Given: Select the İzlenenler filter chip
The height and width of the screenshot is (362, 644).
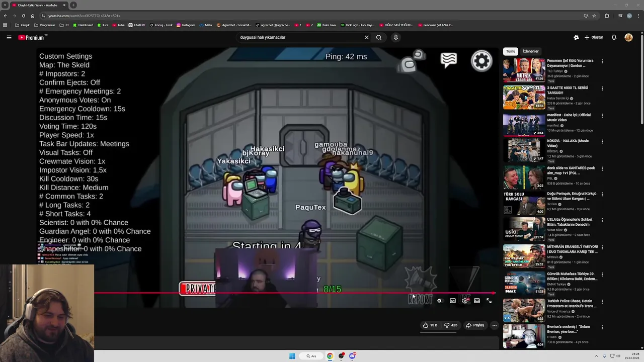Looking at the screenshot, I should click(x=531, y=51).
